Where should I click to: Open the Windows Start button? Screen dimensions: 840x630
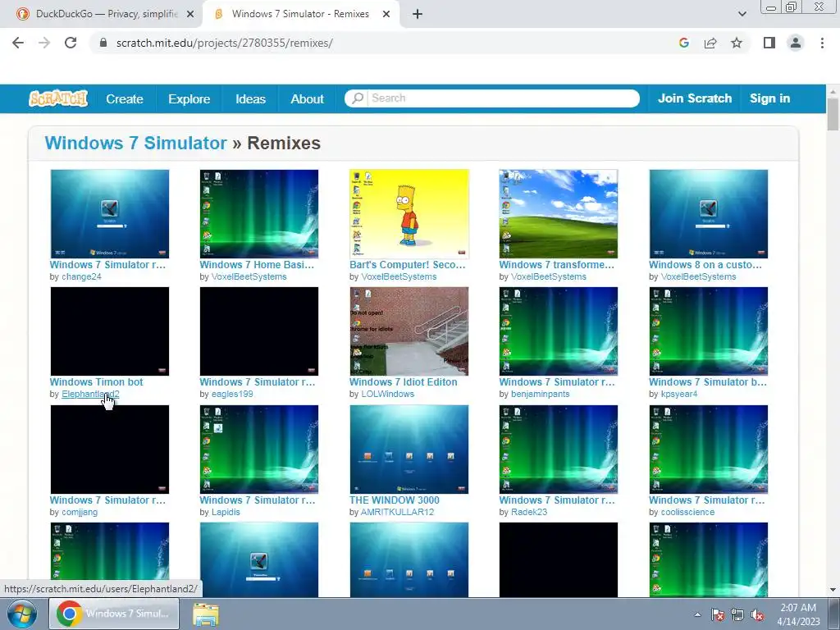(x=22, y=614)
